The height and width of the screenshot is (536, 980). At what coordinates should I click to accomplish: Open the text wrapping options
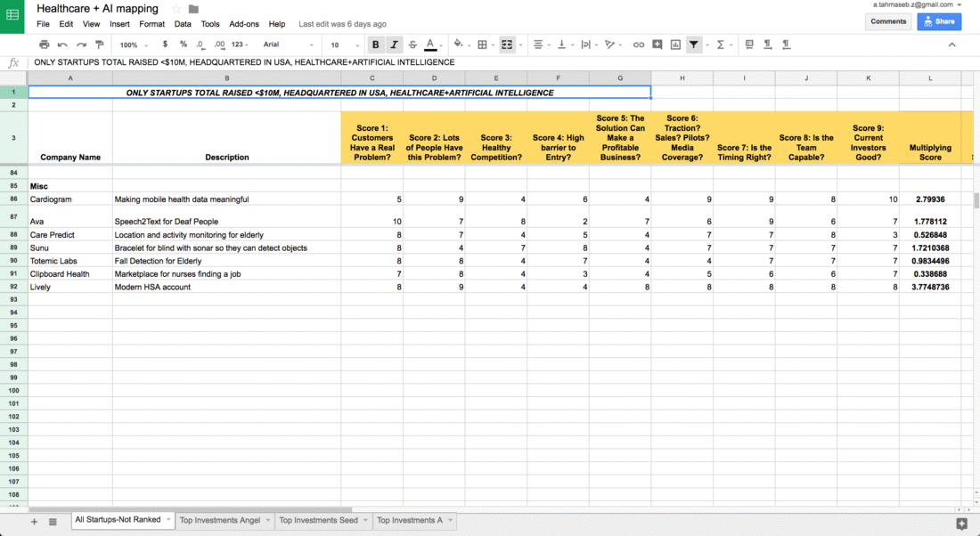[x=585, y=45]
